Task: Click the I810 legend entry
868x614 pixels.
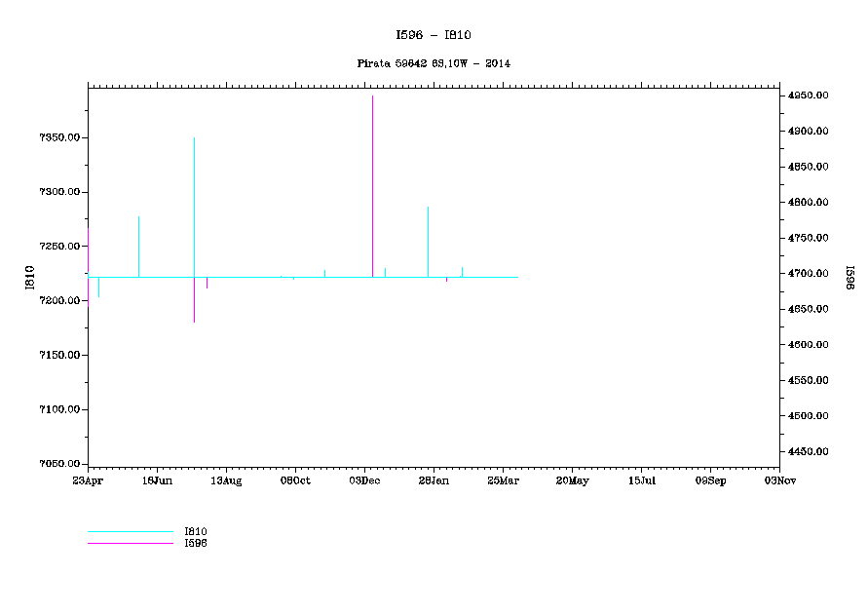Action: point(196,532)
